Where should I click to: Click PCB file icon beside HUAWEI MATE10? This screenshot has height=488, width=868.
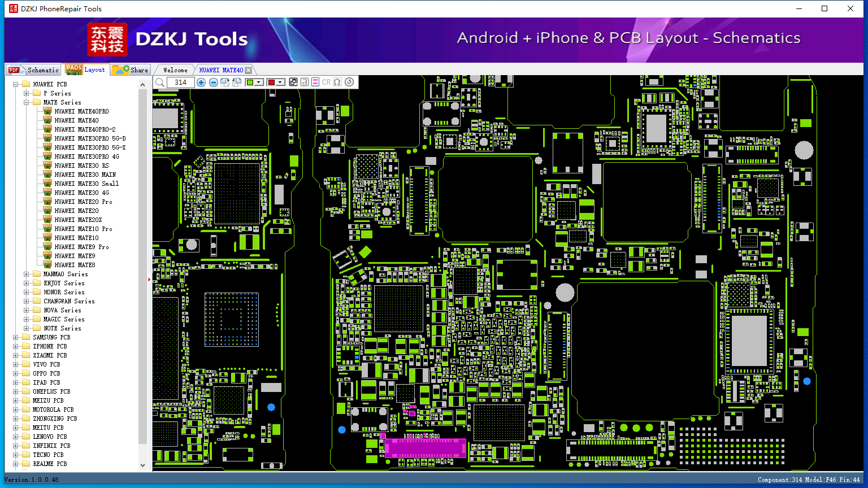[47, 238]
